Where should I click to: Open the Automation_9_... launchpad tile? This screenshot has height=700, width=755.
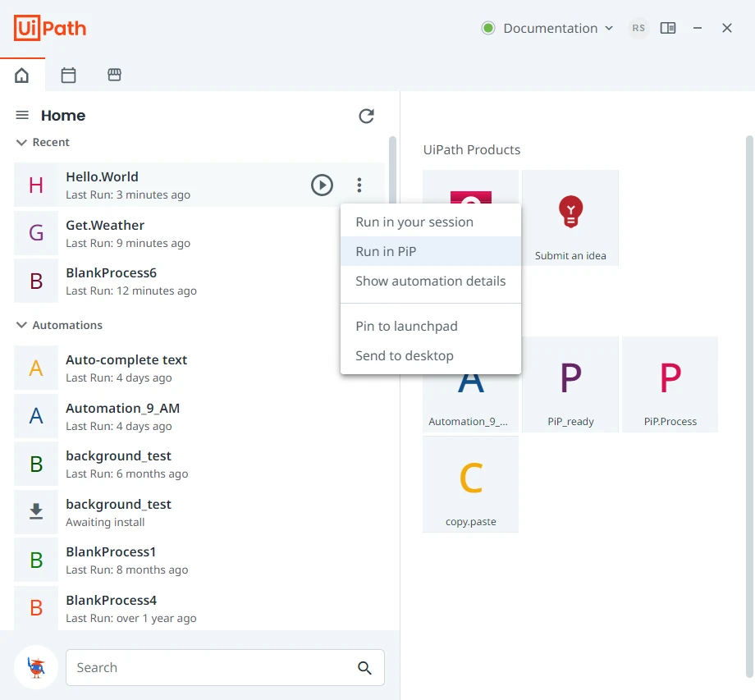coord(471,404)
